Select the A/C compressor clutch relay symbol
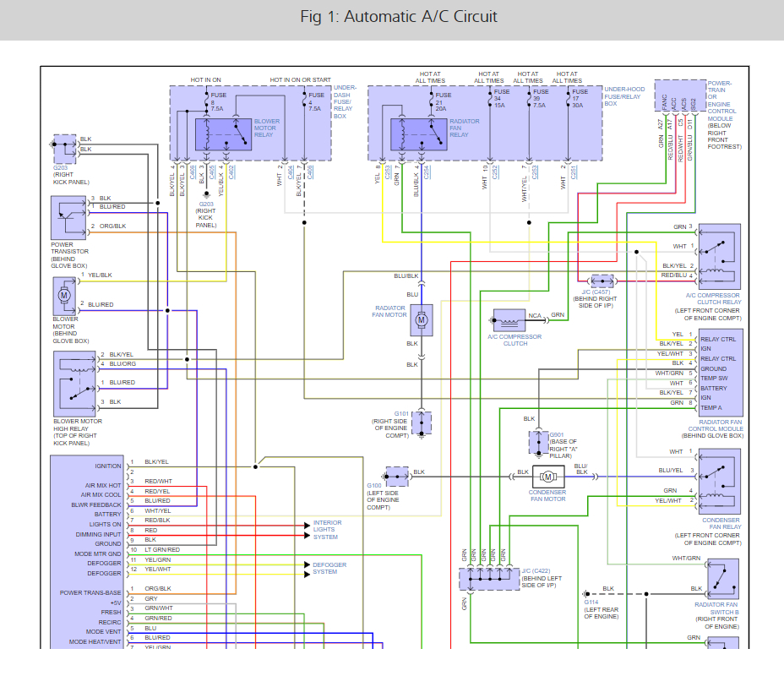784x676 pixels. tap(720, 257)
